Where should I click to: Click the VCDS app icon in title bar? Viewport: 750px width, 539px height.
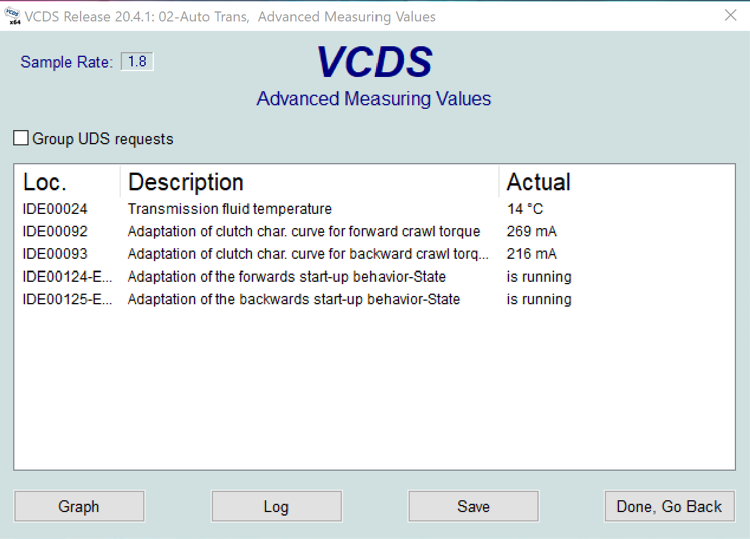[12, 16]
